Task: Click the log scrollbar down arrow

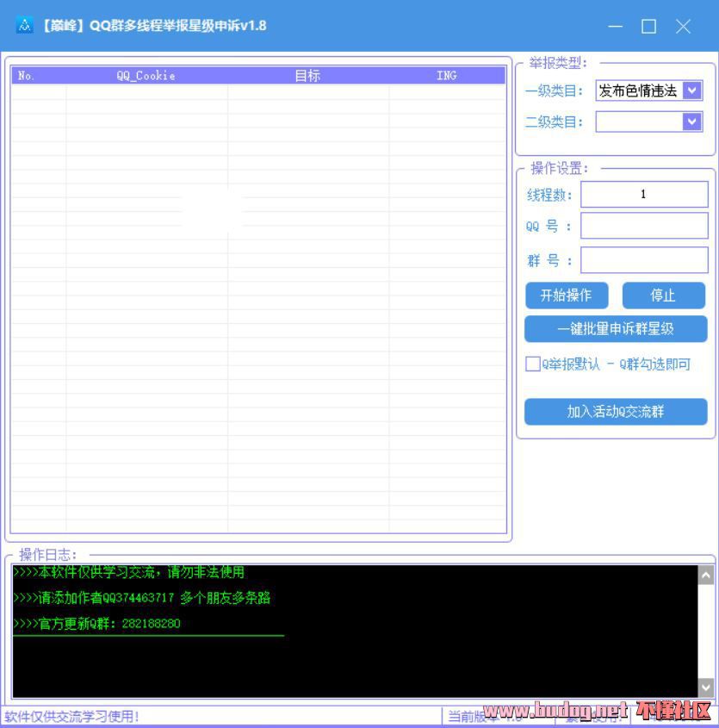Action: click(x=705, y=688)
